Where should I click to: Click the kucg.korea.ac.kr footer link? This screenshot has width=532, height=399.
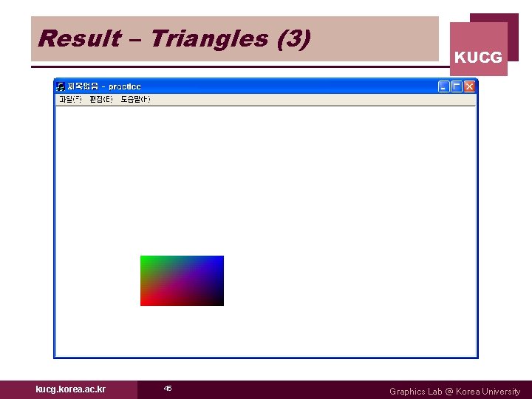pyautogui.click(x=71, y=389)
